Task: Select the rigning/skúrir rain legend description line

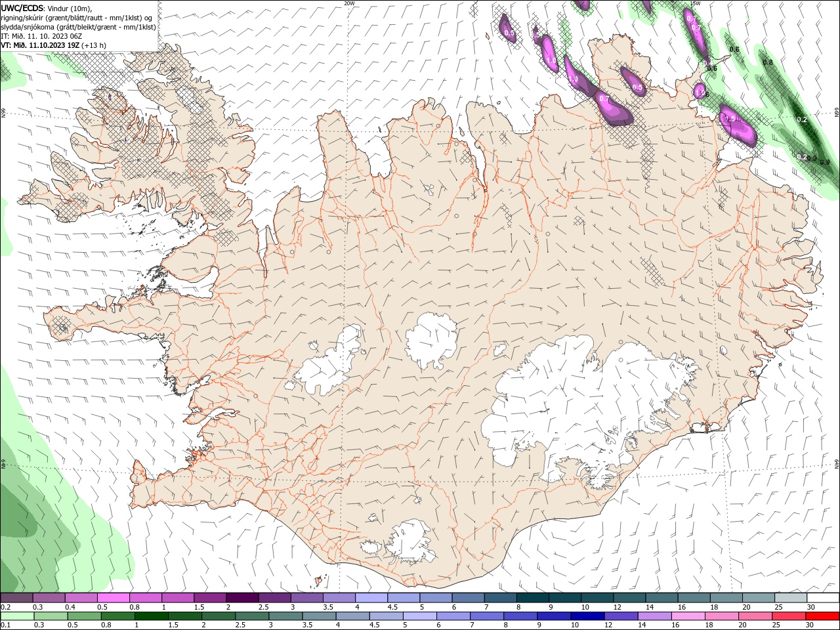Action: 77,18
